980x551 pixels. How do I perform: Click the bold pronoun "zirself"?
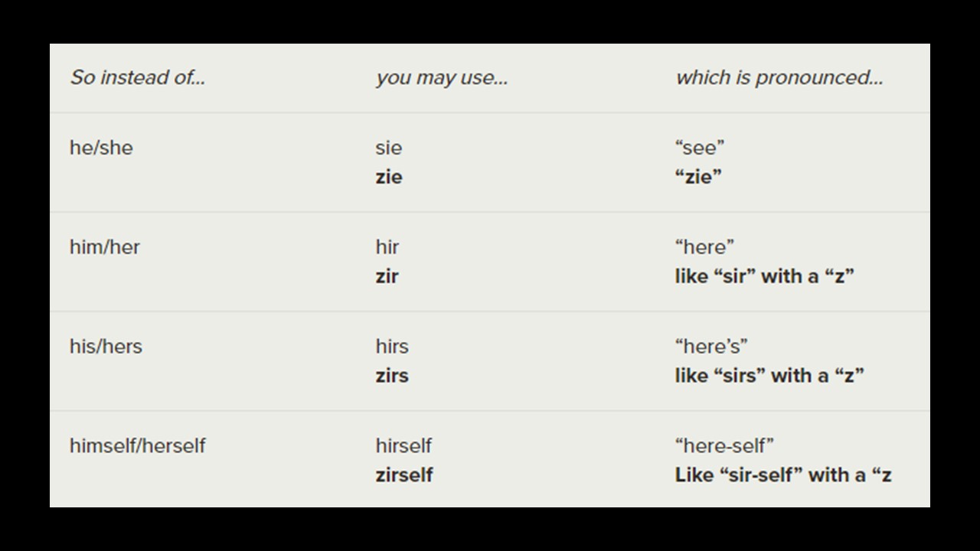pos(404,475)
